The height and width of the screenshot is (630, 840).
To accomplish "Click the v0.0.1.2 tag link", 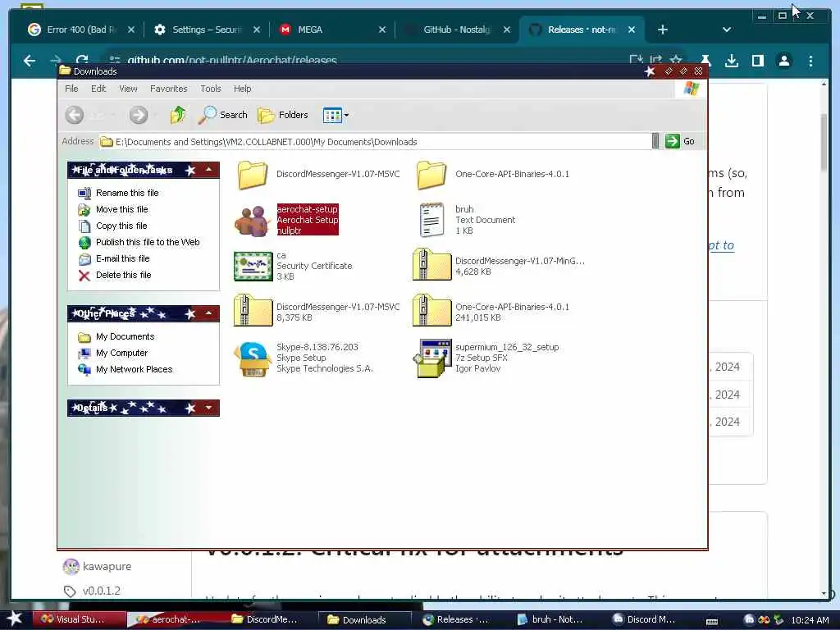I will (x=101, y=591).
